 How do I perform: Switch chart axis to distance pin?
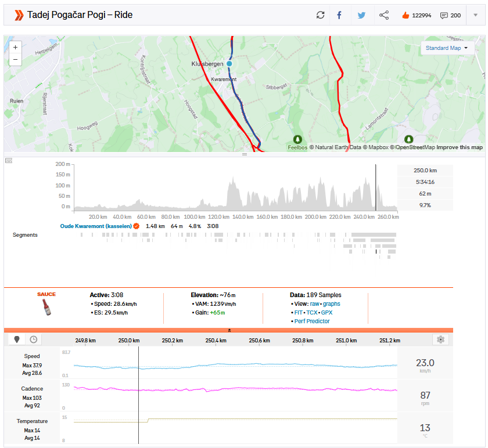click(x=17, y=339)
